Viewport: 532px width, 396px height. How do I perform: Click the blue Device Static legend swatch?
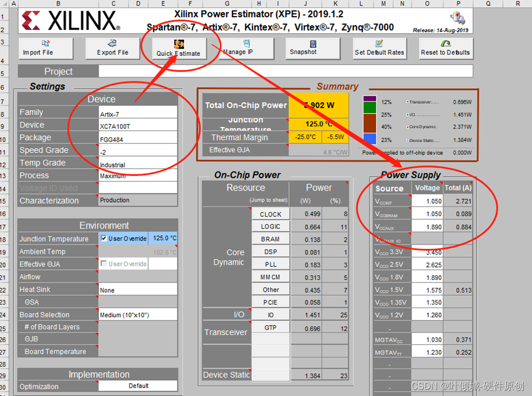point(370,138)
